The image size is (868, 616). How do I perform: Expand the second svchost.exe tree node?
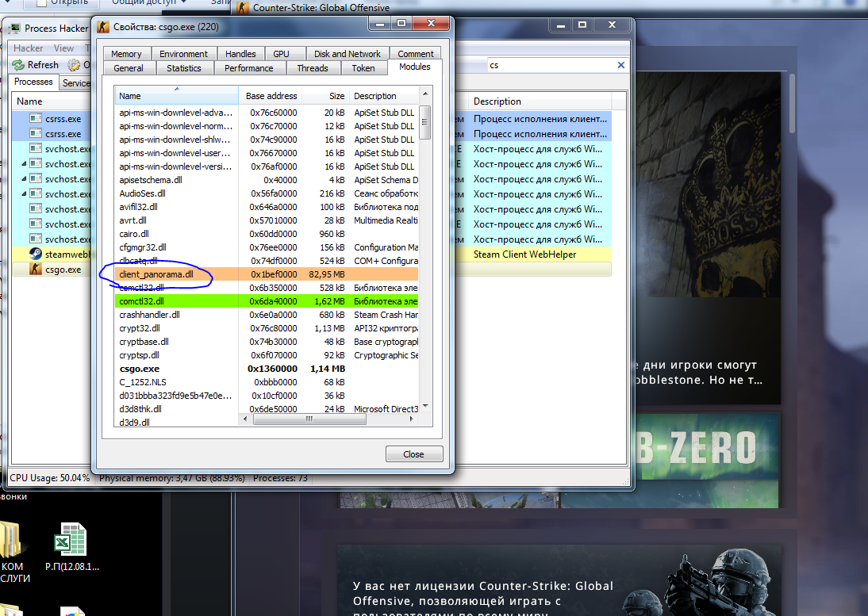coord(24,163)
